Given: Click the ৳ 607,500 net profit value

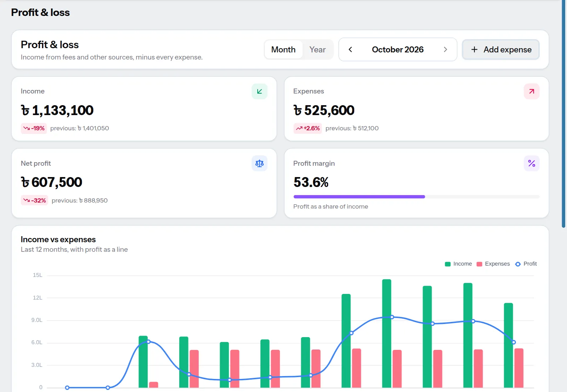Looking at the screenshot, I should pos(51,182).
